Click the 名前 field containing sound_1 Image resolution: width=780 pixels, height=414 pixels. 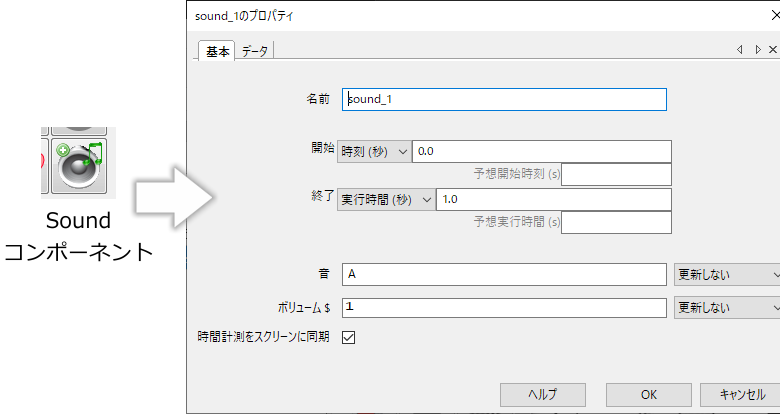pos(504,100)
